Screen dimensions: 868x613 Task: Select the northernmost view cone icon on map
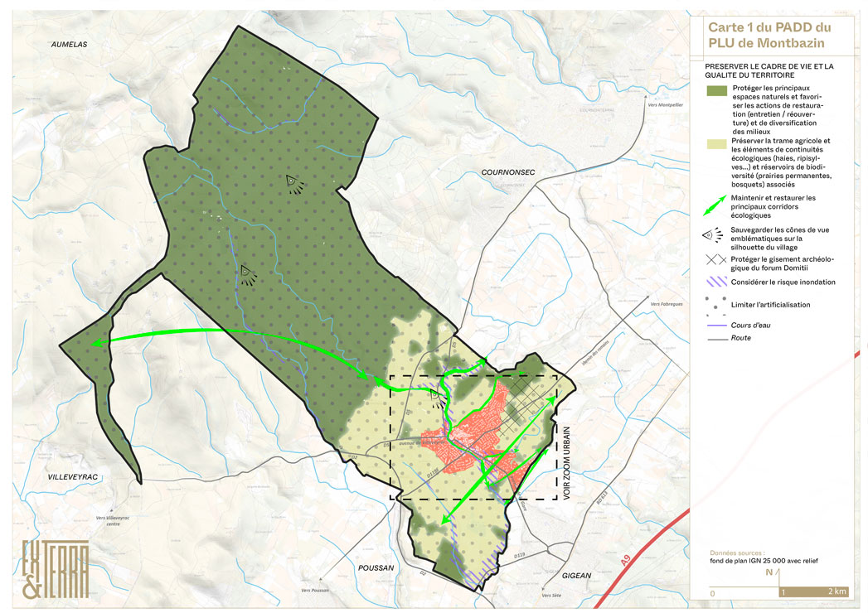tap(293, 182)
